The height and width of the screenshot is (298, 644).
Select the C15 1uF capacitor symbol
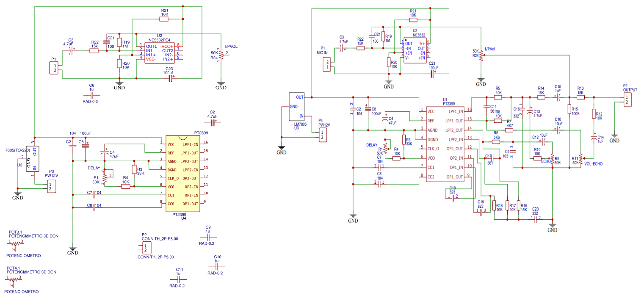point(558,97)
